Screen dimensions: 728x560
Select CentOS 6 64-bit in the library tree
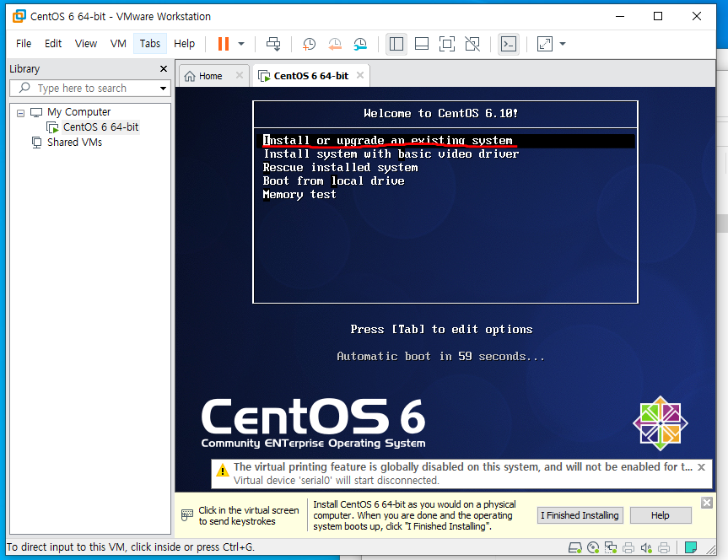point(100,127)
